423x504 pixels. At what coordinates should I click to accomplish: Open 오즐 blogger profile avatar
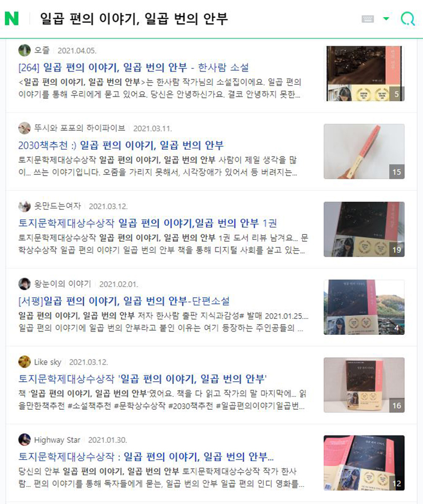point(25,50)
